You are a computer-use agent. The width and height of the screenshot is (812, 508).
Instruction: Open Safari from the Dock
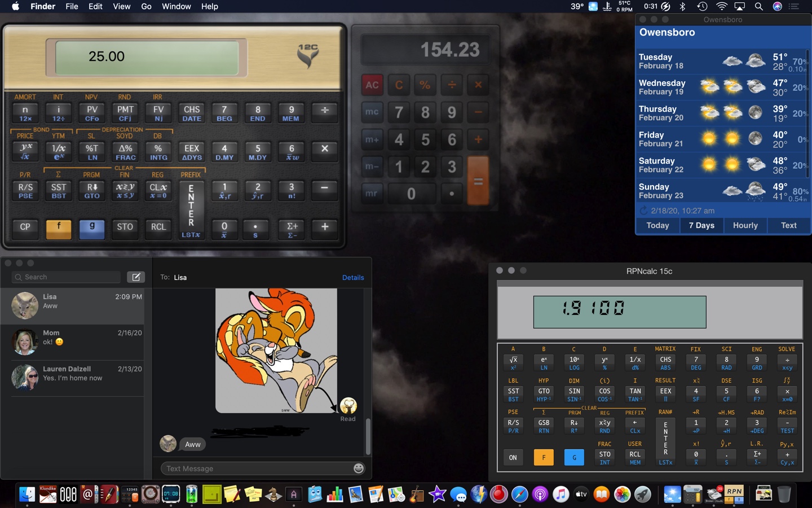[x=519, y=495]
